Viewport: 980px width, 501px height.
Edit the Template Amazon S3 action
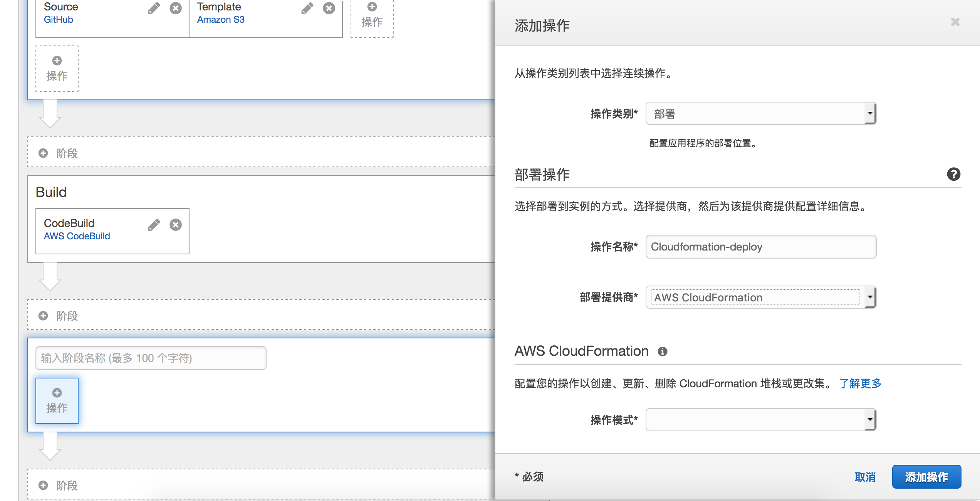pos(307,8)
